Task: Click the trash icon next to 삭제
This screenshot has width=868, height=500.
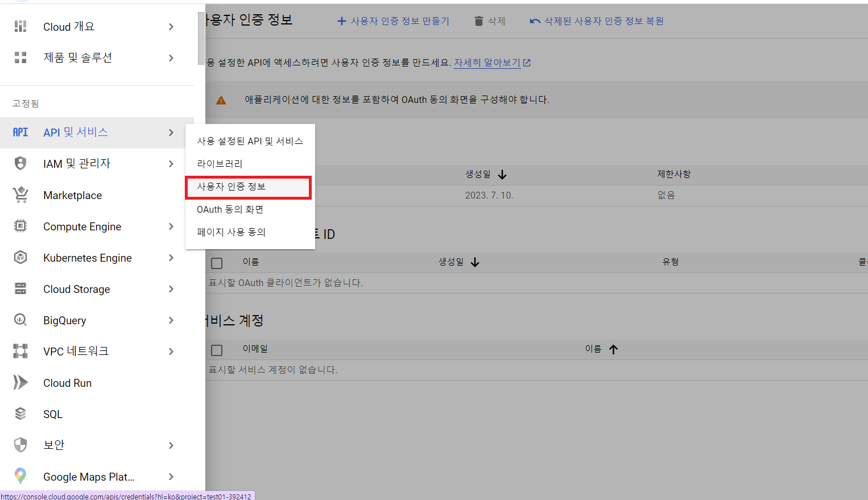Action: [x=479, y=21]
